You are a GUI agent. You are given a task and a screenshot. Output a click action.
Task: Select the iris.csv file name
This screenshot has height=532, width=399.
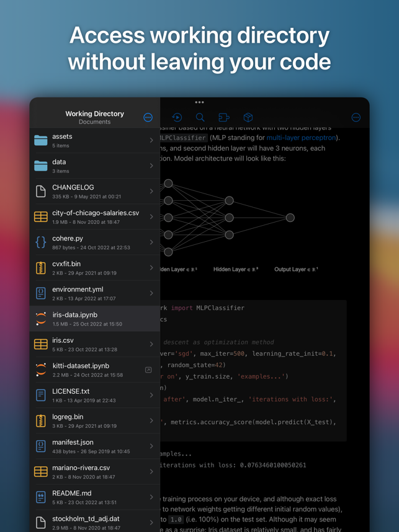(x=63, y=340)
